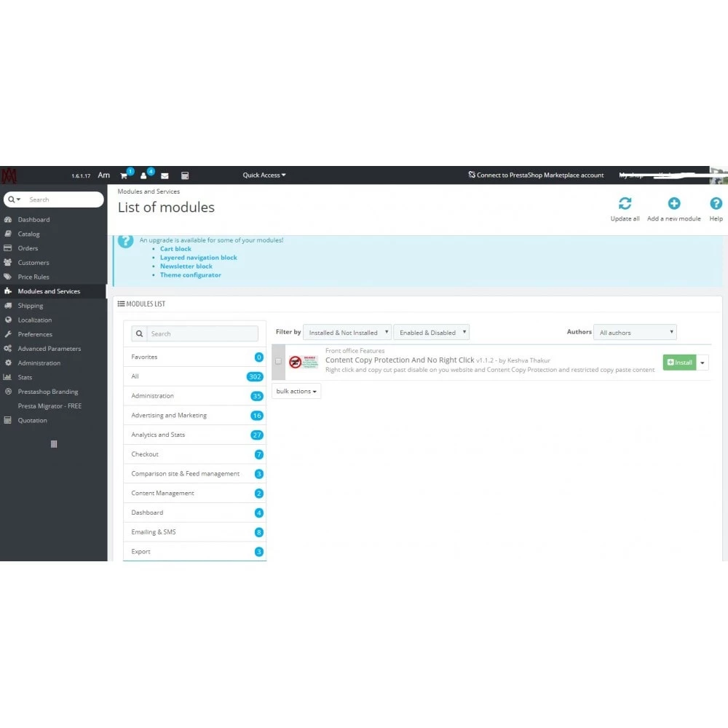Open the Newsletter block upgrade link
728x728 pixels.
(x=186, y=266)
